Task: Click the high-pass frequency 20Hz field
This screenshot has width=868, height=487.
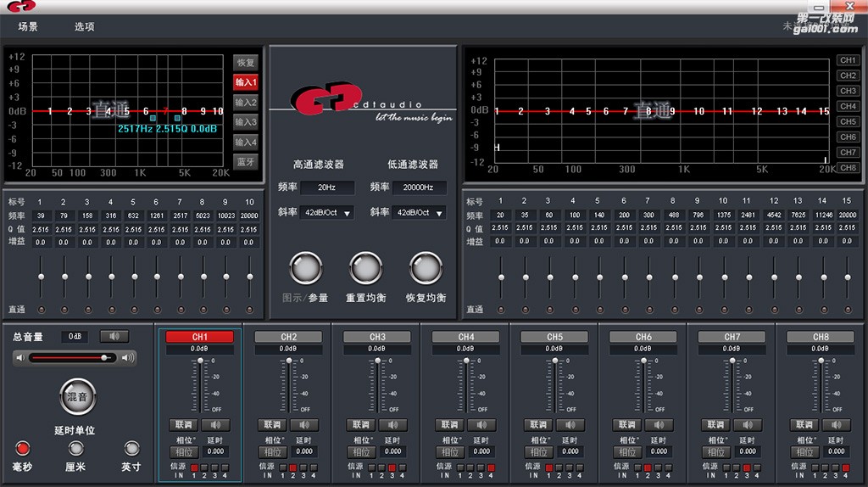Action: pos(327,188)
